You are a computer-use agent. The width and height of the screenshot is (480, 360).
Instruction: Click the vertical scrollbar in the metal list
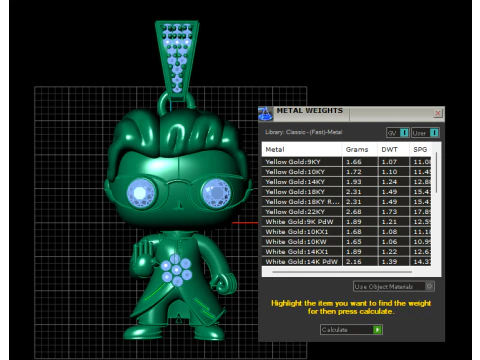(436, 173)
